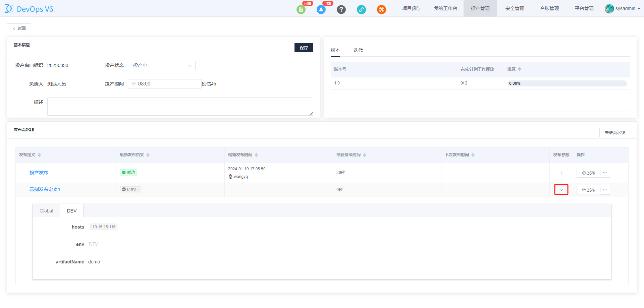The width and height of the screenshot is (644, 308).
Task: Open more options for 投产发布 row
Action: pyautogui.click(x=605, y=173)
